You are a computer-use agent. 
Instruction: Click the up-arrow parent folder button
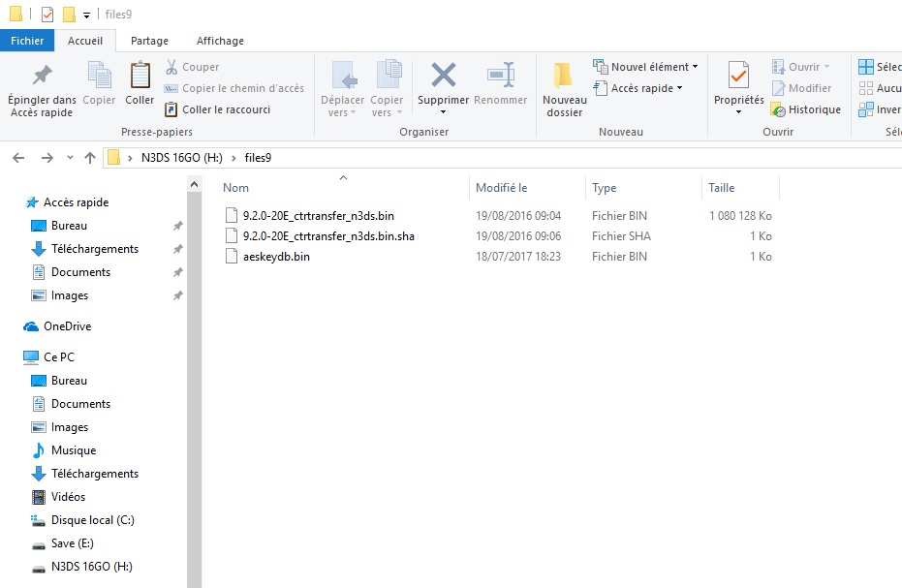tap(90, 158)
